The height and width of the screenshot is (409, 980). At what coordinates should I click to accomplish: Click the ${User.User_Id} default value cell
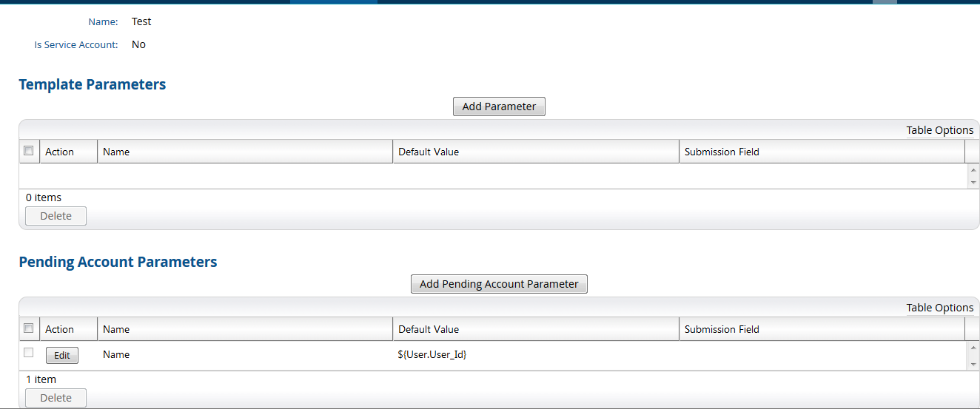click(432, 355)
